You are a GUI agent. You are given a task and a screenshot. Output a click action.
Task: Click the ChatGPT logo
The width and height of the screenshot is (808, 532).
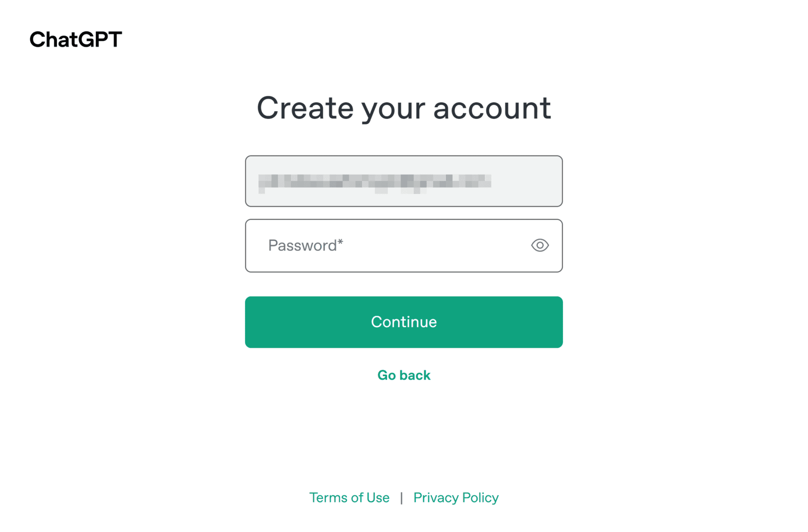[x=76, y=40]
